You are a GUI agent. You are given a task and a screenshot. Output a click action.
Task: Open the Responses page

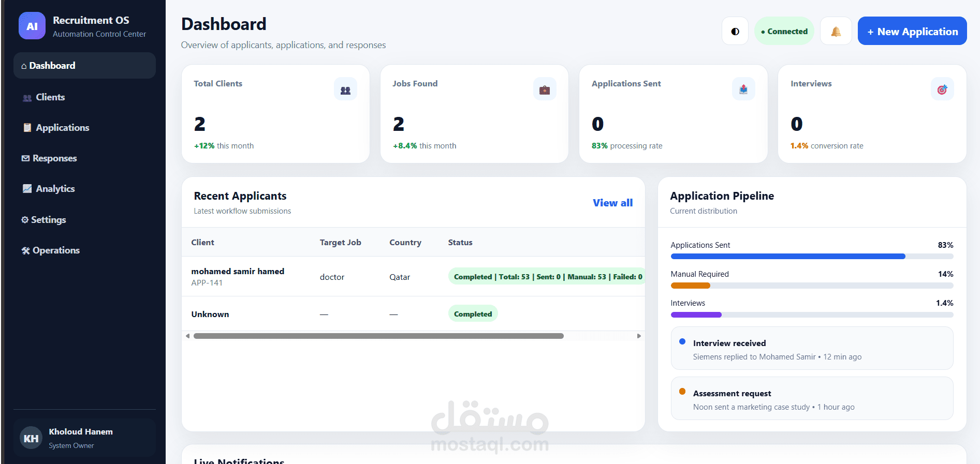84,158
